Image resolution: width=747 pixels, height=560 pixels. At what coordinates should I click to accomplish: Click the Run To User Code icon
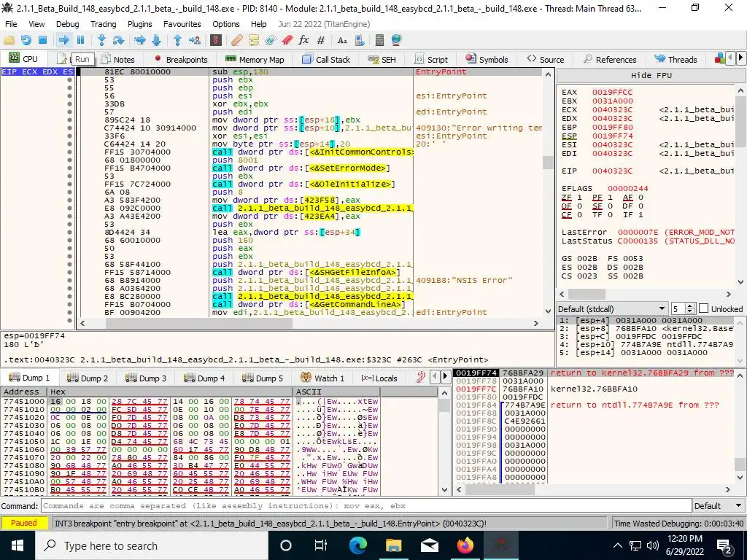(194, 41)
